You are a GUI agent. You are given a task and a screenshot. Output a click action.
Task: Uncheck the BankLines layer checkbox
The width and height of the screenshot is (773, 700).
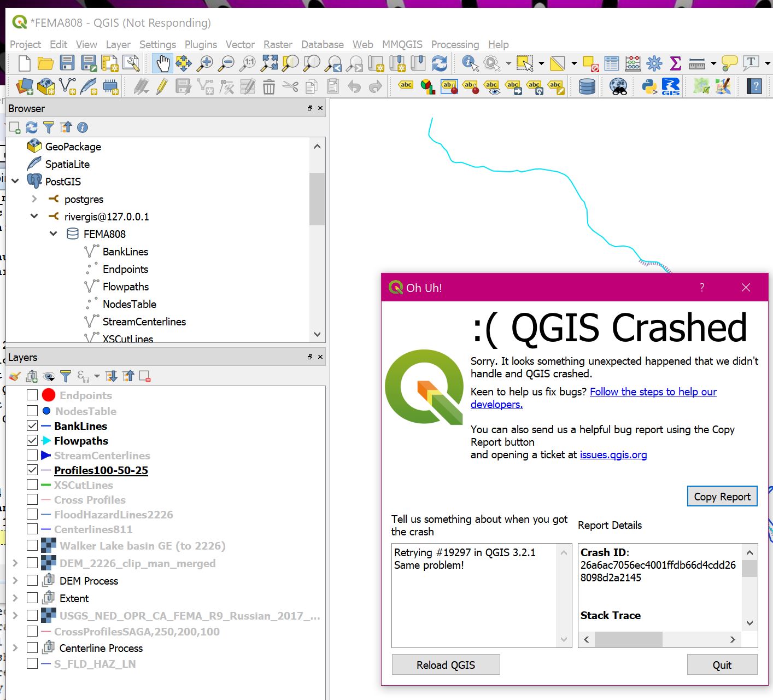pos(32,426)
